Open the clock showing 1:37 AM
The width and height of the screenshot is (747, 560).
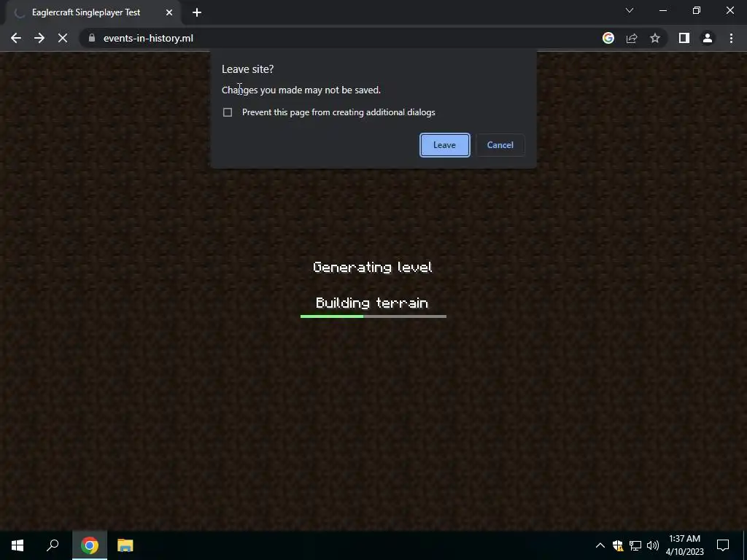[684, 545]
